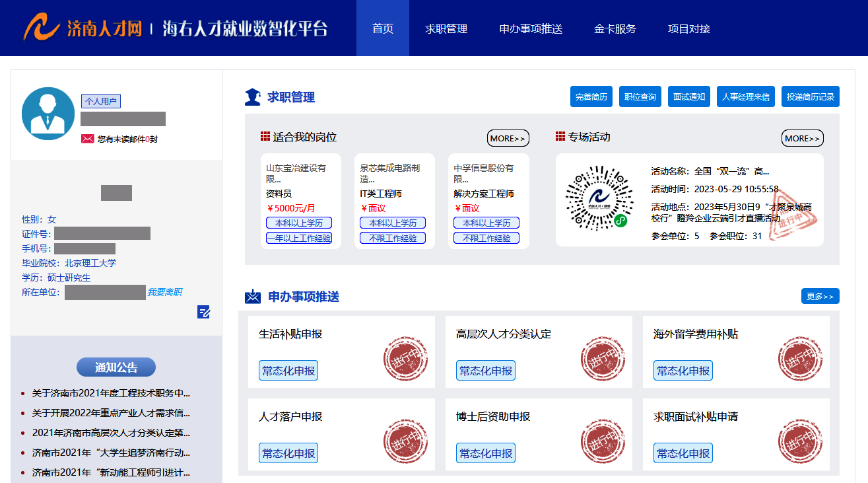Select the 资料员 job card
This screenshot has width=868, height=483.
pos(301,202)
